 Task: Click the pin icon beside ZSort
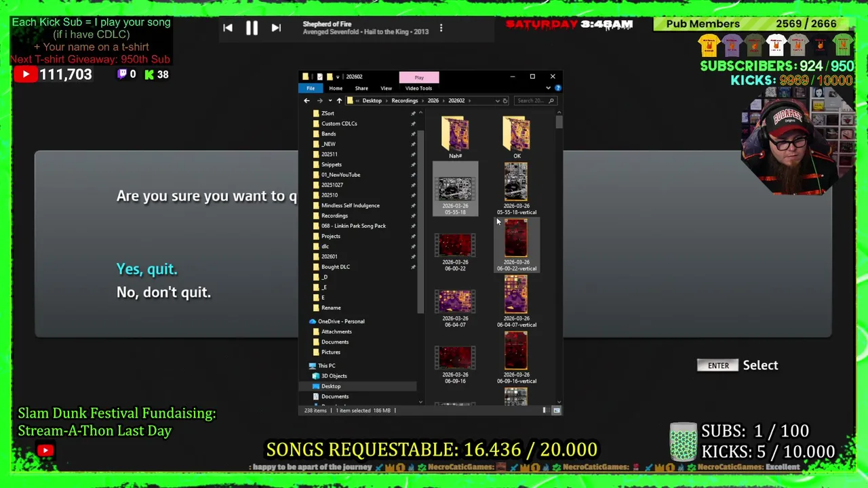point(413,113)
